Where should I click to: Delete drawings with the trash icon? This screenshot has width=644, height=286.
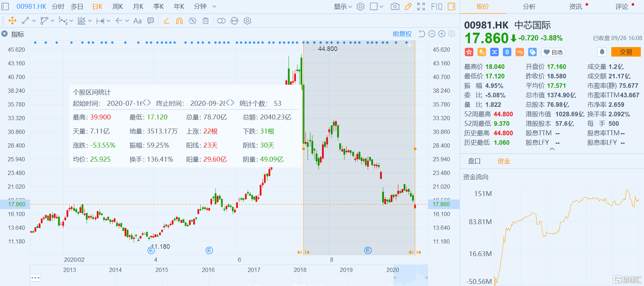[206, 21]
